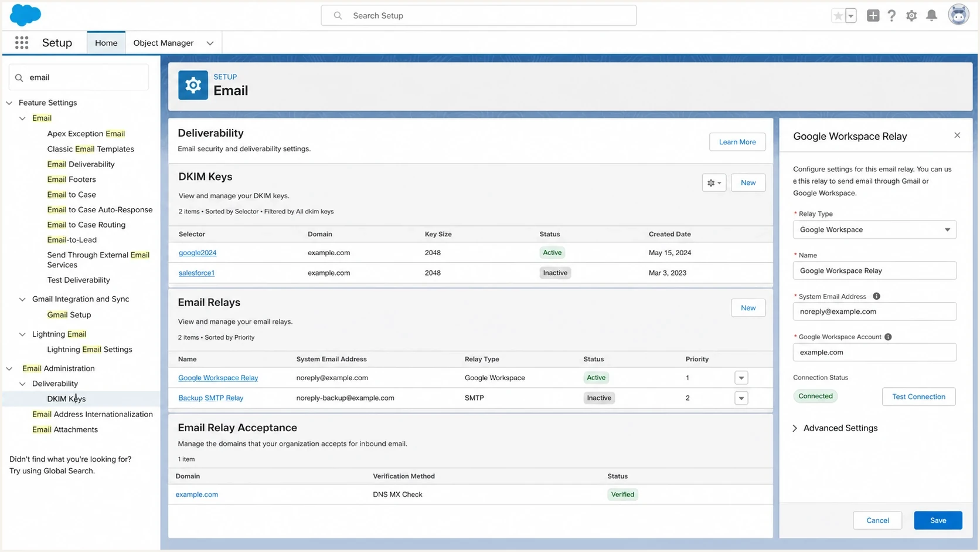The width and height of the screenshot is (980, 552).
Task: Click the Priority column header
Action: click(697, 359)
